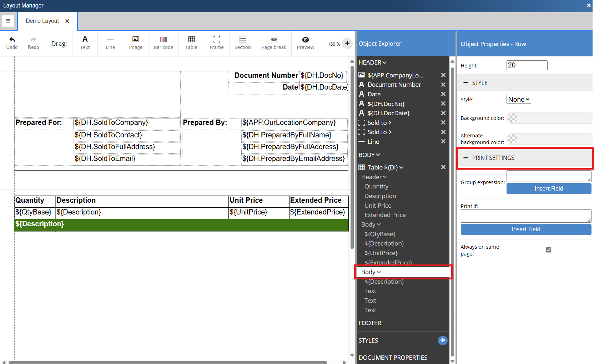
Task: Switch to the Demo Layout tab
Action: click(x=42, y=21)
